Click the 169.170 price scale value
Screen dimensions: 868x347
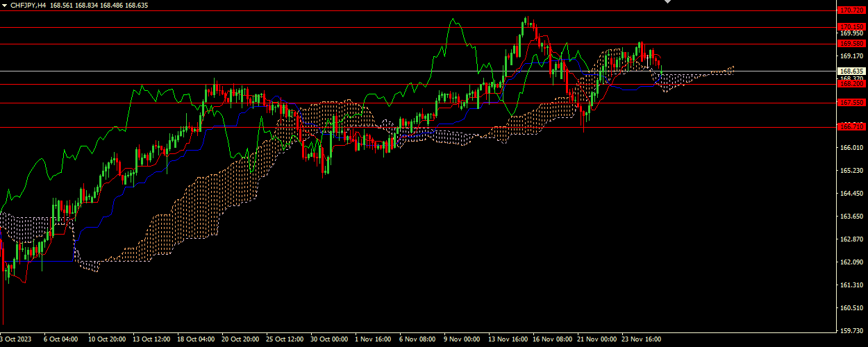coord(851,56)
